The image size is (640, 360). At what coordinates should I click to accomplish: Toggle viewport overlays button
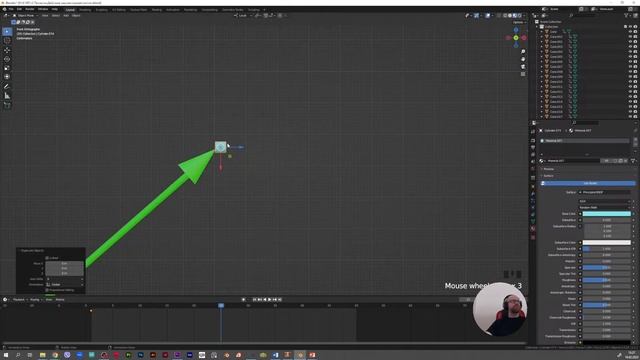tap(488, 16)
